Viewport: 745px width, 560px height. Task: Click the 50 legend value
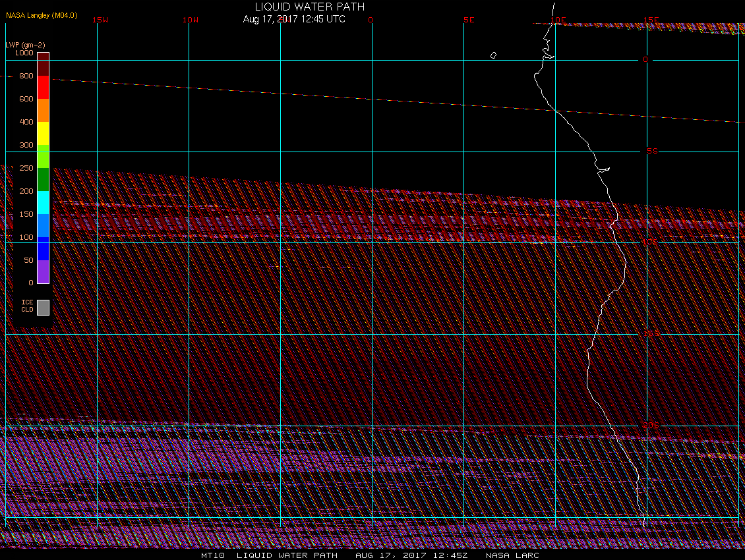[28, 260]
